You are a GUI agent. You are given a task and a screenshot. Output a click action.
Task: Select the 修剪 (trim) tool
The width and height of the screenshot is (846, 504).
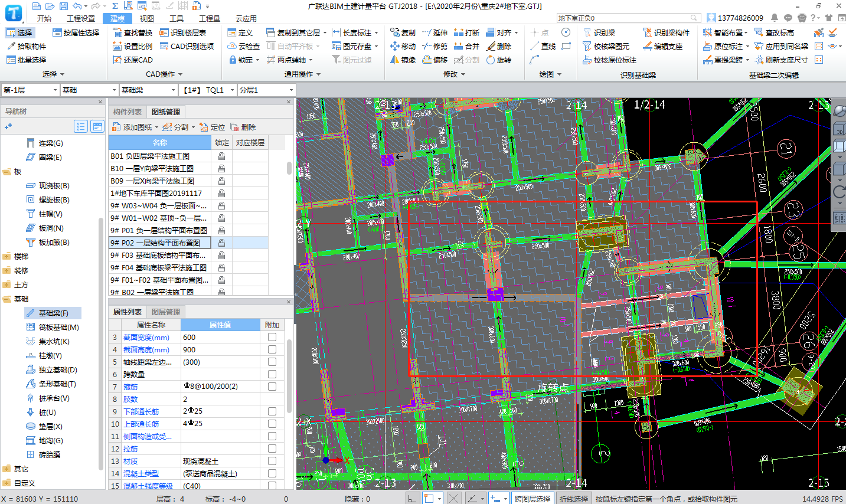(435, 46)
